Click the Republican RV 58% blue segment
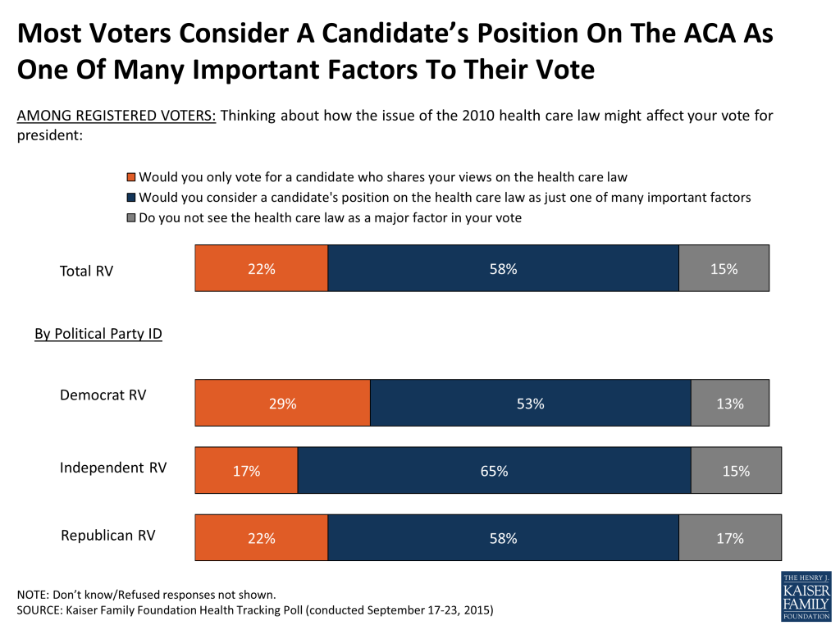The width and height of the screenshot is (840, 630). [x=503, y=538]
